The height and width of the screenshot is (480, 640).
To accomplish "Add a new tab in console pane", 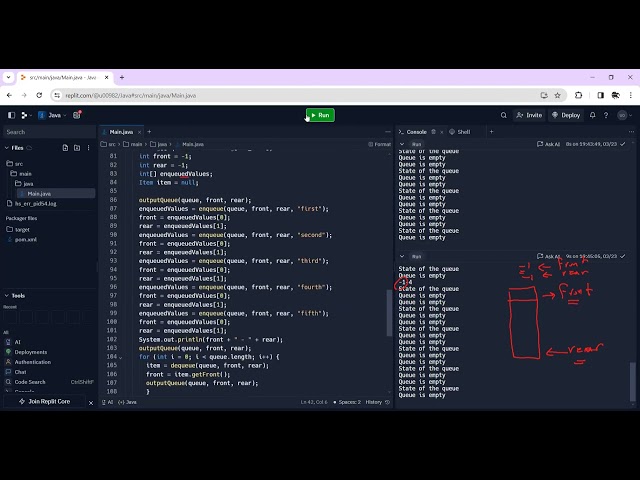I will pyautogui.click(x=491, y=131).
